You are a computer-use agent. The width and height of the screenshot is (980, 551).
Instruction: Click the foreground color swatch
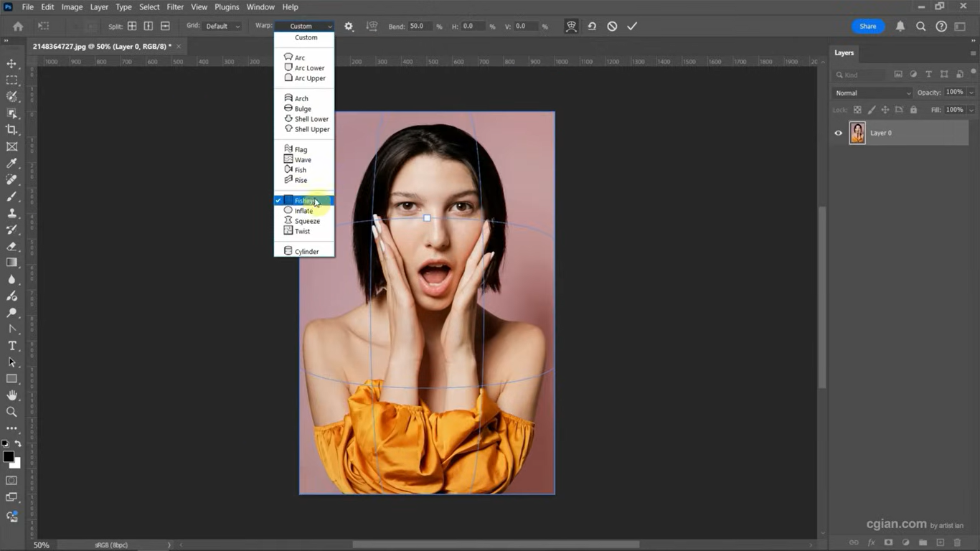tap(8, 456)
